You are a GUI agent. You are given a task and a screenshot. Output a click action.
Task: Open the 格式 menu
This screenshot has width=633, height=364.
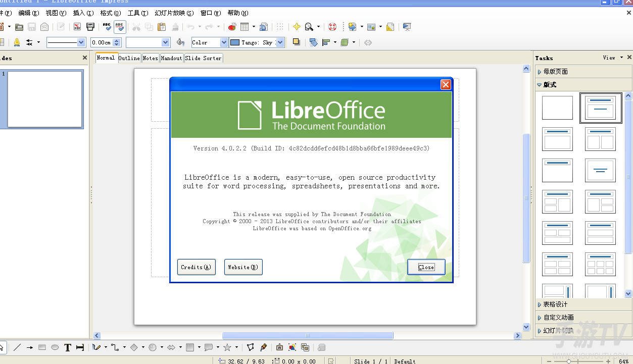pos(111,13)
